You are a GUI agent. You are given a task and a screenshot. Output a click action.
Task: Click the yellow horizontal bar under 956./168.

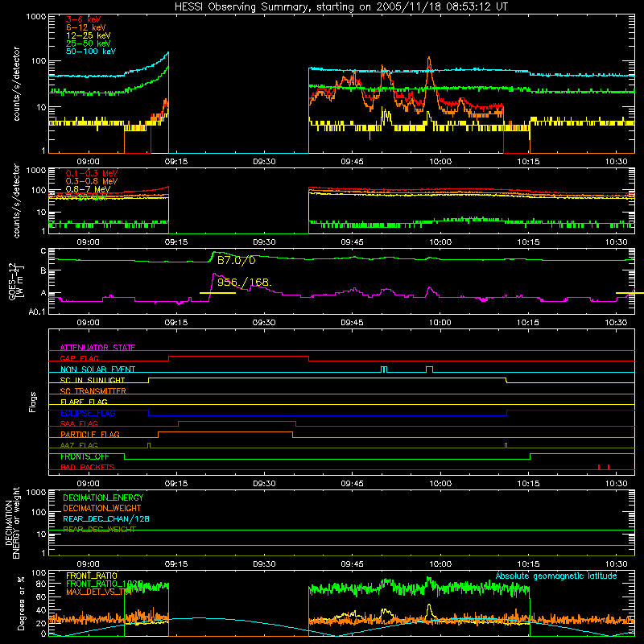tap(217, 293)
